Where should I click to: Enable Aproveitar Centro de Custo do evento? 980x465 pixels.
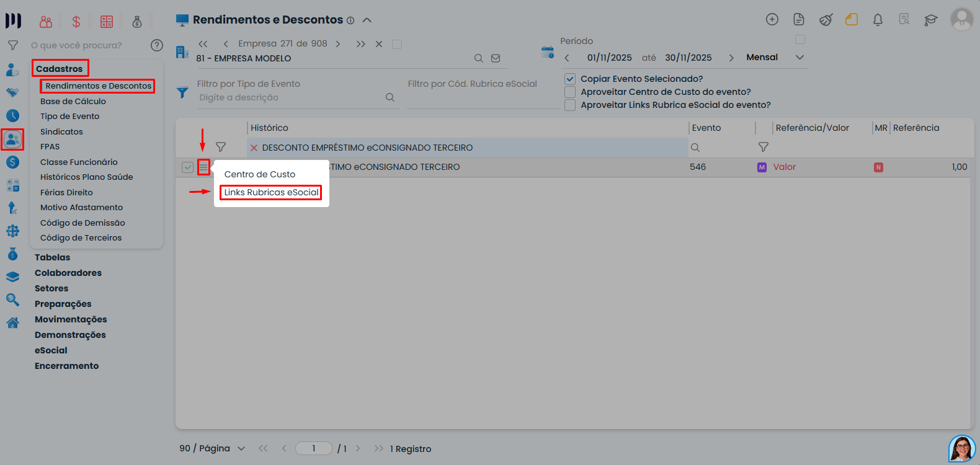[x=570, y=92]
